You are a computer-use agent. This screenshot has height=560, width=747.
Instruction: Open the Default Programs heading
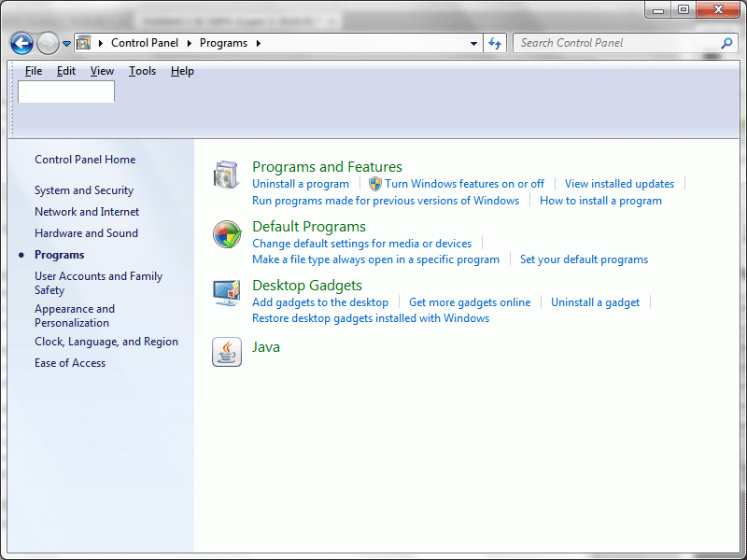309,226
